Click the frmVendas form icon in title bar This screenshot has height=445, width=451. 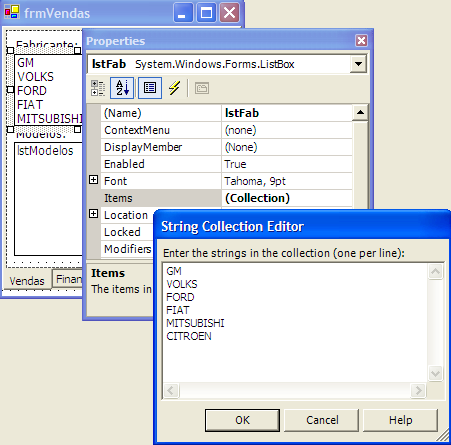click(x=12, y=12)
